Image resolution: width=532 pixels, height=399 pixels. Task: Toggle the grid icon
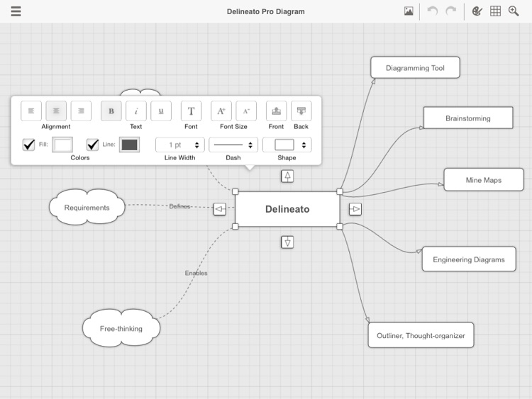495,11
